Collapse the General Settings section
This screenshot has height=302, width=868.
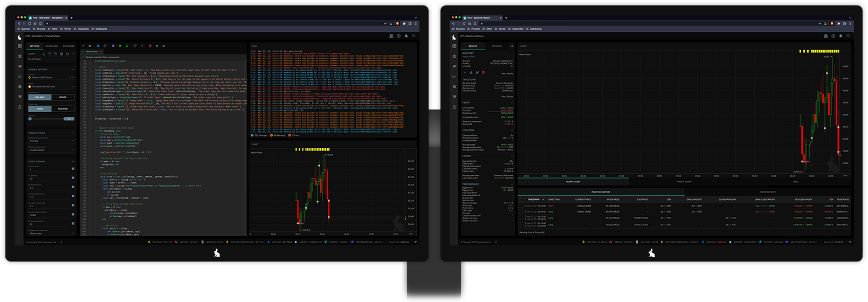tap(73, 70)
